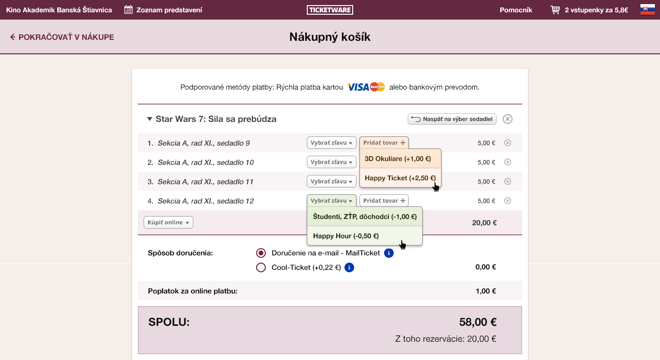Open Pridať tovar for sedadlo 12
The width and height of the screenshot is (660, 360).
click(x=384, y=201)
